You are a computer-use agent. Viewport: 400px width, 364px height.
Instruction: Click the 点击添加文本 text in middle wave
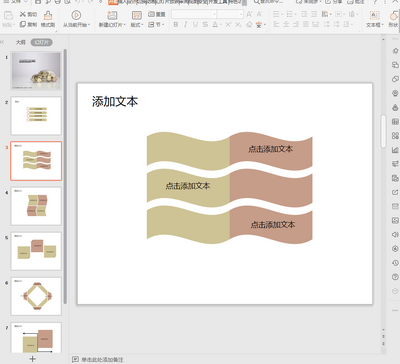tap(188, 186)
